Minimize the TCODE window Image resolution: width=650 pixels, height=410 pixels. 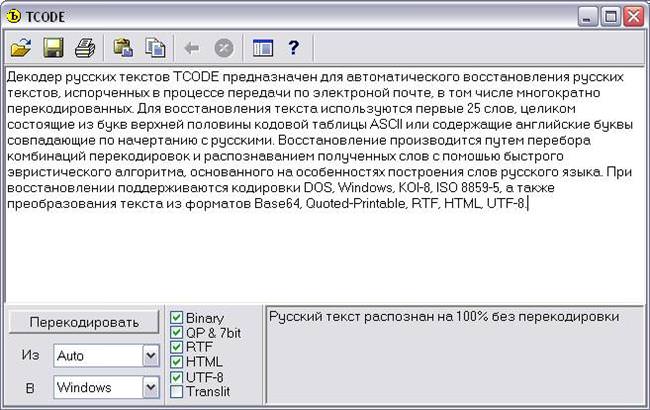click(x=587, y=17)
